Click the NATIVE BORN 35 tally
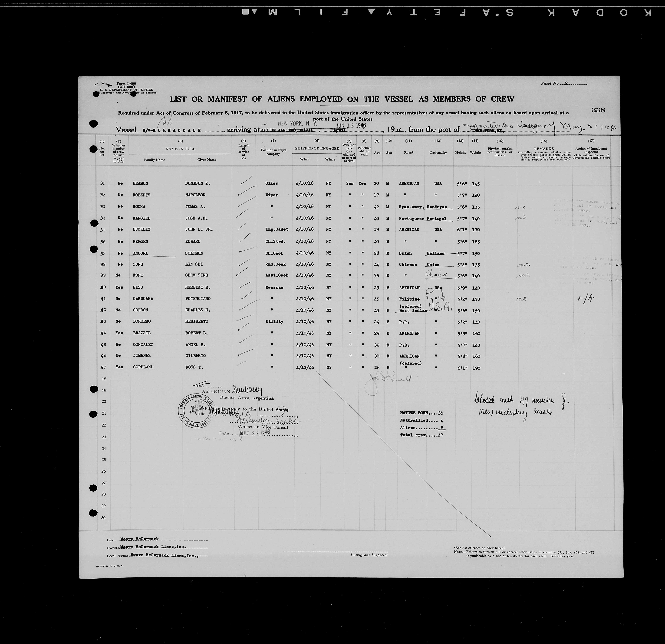The height and width of the screenshot is (644, 665). pyautogui.click(x=421, y=413)
